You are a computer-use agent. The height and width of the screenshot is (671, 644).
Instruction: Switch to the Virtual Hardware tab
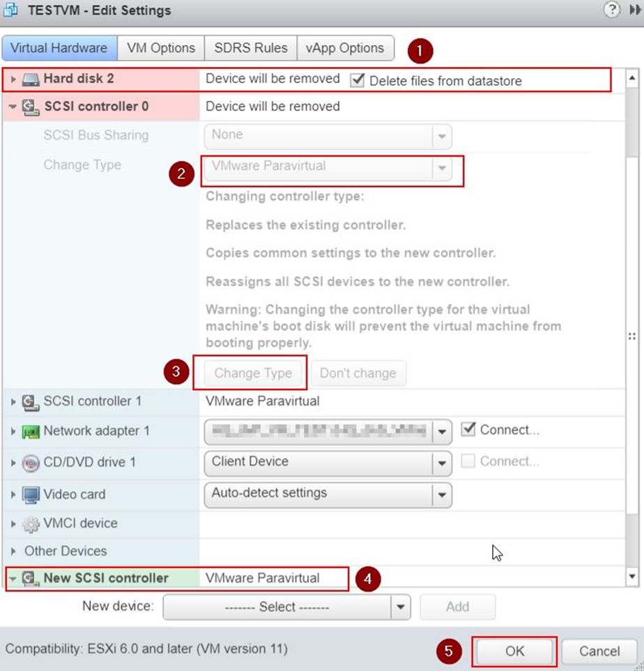click(59, 48)
